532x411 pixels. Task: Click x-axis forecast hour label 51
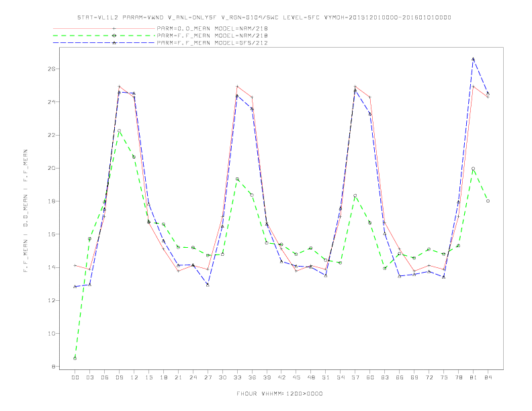[326, 377]
